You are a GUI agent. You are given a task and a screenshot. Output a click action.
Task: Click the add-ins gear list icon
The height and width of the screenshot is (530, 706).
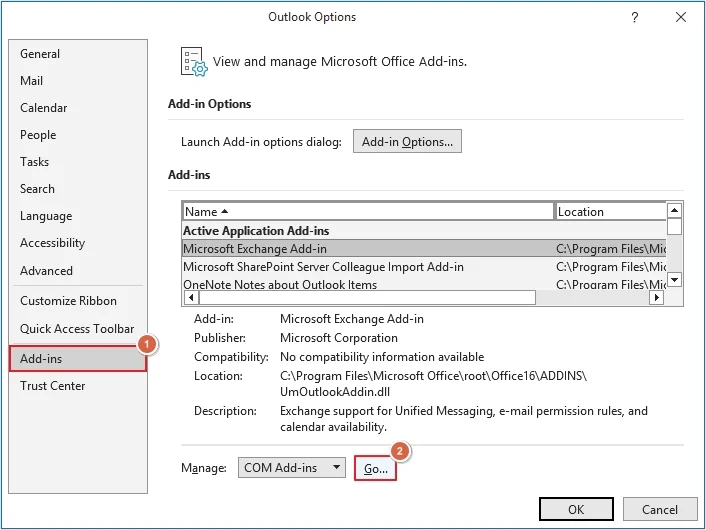click(194, 62)
